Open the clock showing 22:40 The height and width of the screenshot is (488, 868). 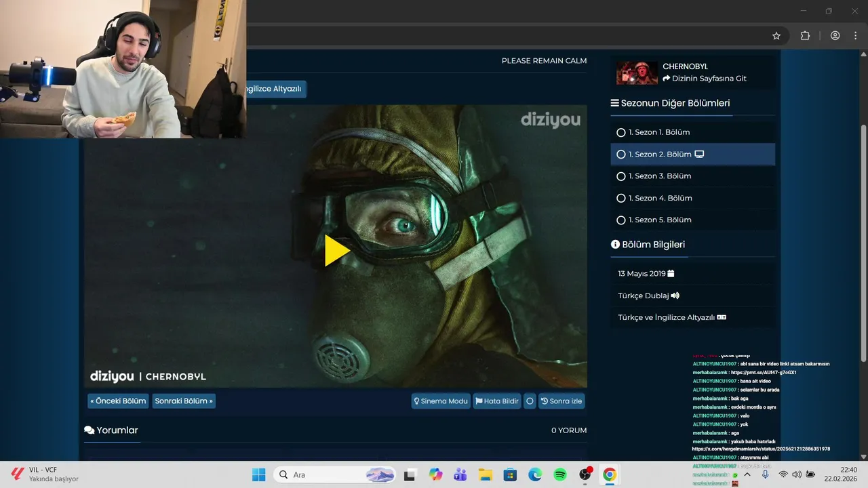(x=840, y=474)
